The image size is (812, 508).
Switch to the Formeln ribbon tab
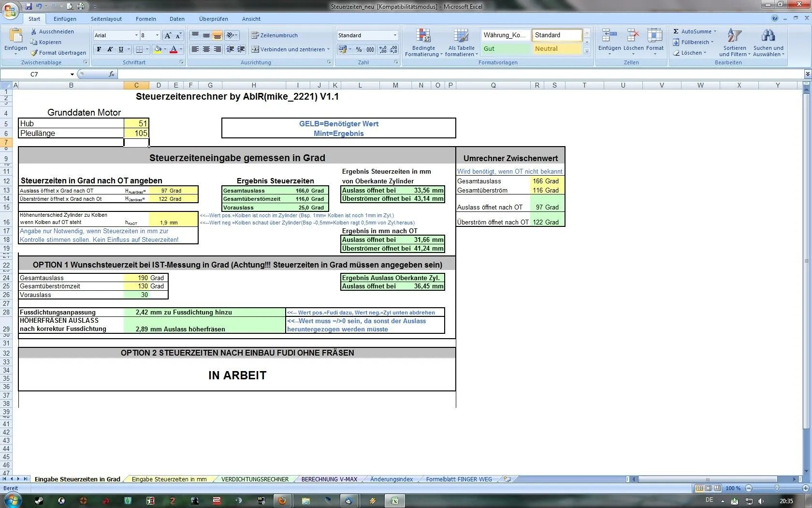point(145,19)
